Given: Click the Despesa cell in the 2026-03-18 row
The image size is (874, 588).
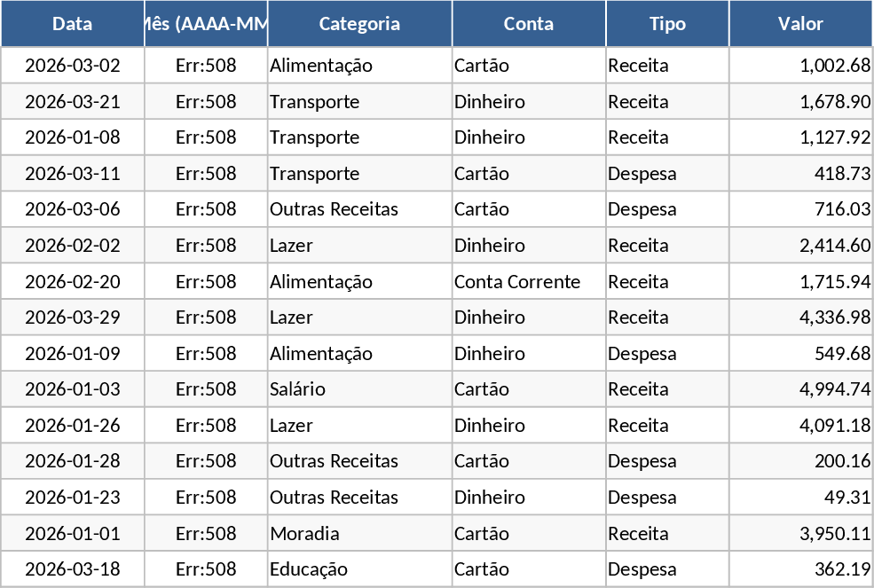Looking at the screenshot, I should [x=642, y=569].
